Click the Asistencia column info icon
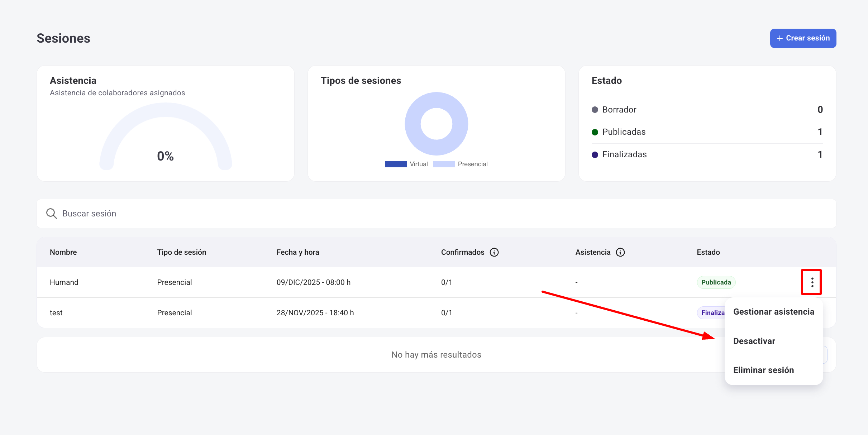The image size is (868, 435). click(620, 252)
